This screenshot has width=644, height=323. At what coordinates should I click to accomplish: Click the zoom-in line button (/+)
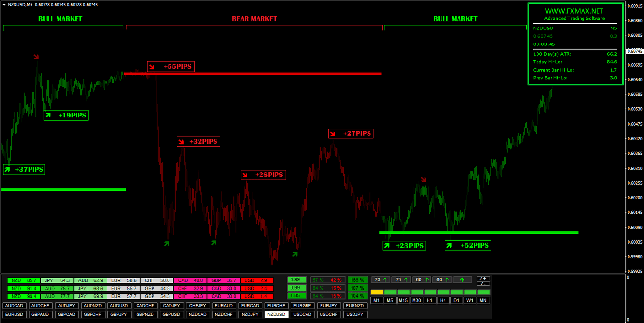click(483, 279)
